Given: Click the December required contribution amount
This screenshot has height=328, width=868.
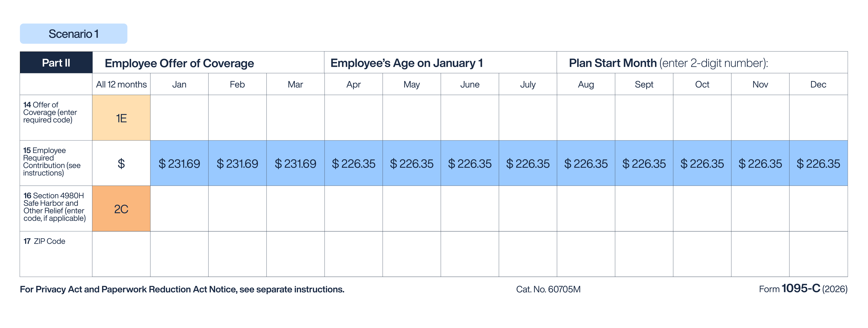Looking at the screenshot, I should coord(818,164).
